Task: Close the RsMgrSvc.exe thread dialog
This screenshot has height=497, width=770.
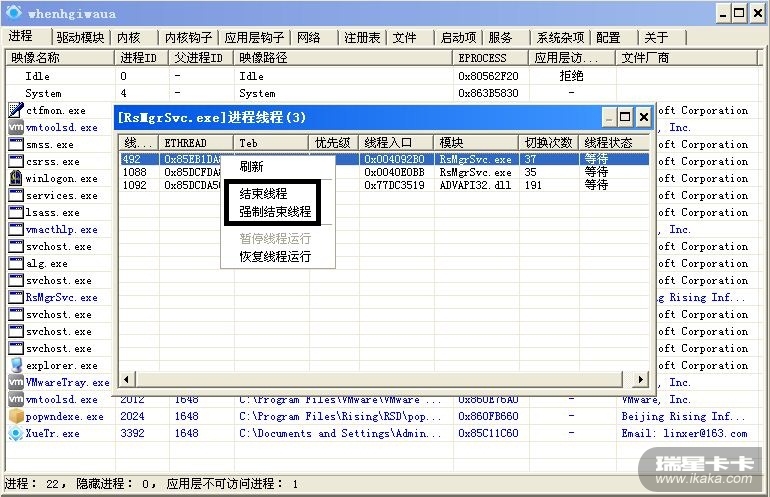Action: [643, 117]
